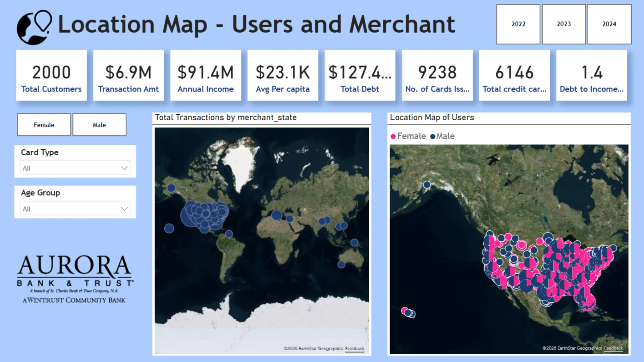Select the Alaska merchant transaction bubble
Viewport: 644px width, 362px height.
tap(171, 188)
